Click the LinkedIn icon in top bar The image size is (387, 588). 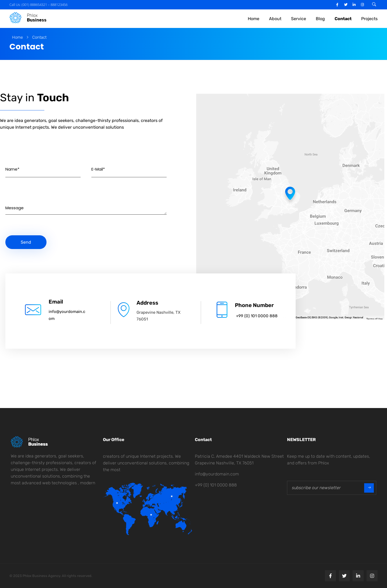coord(354,5)
